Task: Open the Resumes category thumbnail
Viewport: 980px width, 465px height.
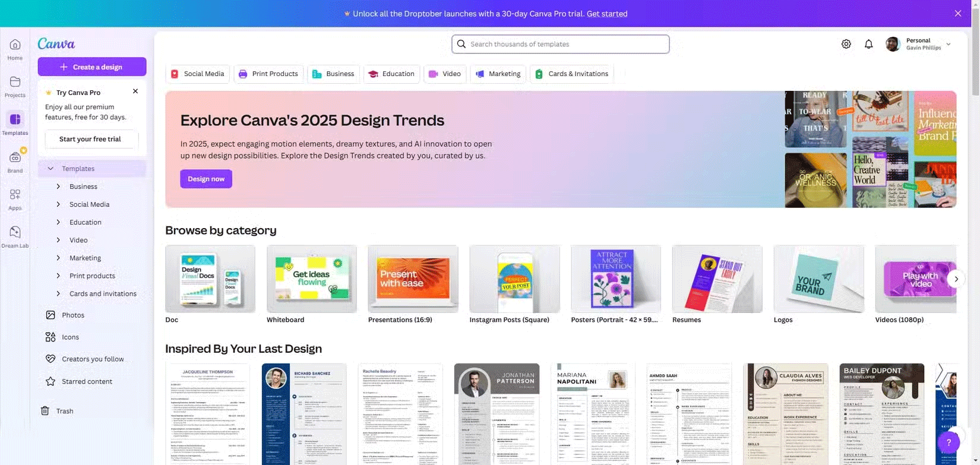Action: 717,279
